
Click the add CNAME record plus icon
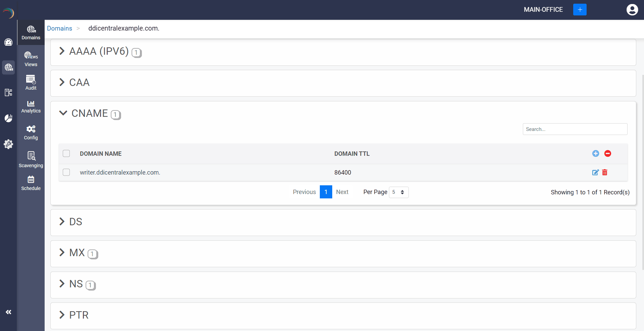tap(595, 153)
